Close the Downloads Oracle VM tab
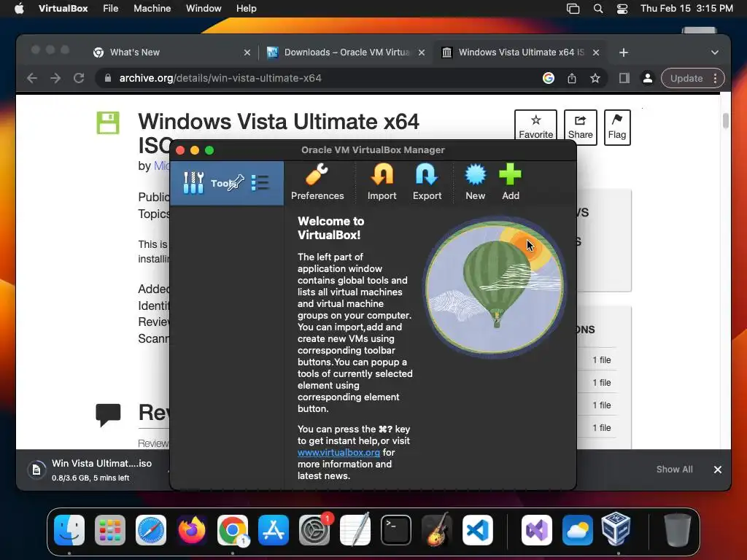This screenshot has width=747, height=560. (421, 52)
